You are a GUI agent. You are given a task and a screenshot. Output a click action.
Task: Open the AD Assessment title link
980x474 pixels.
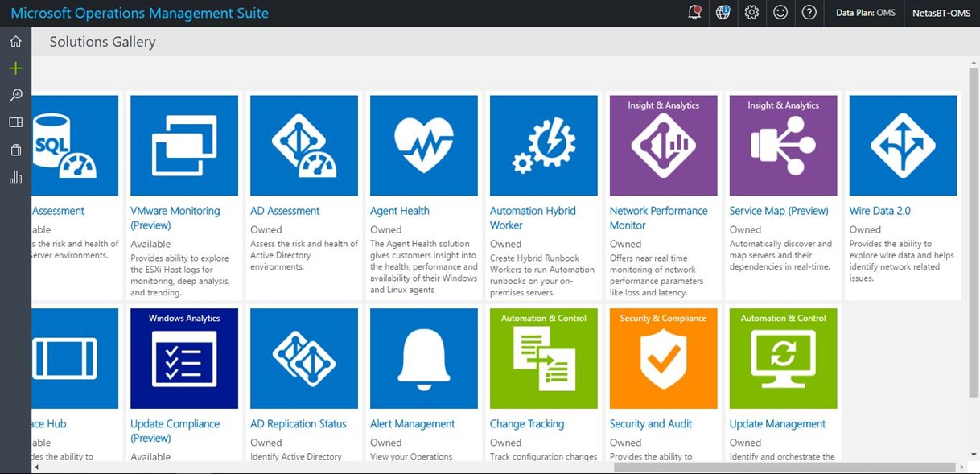(285, 211)
